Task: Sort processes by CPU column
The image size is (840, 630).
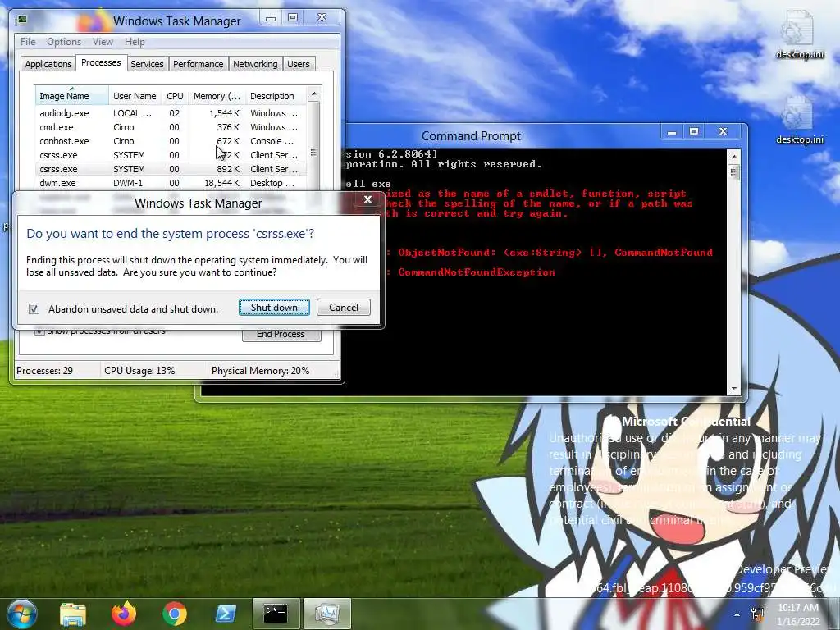Action: point(176,96)
